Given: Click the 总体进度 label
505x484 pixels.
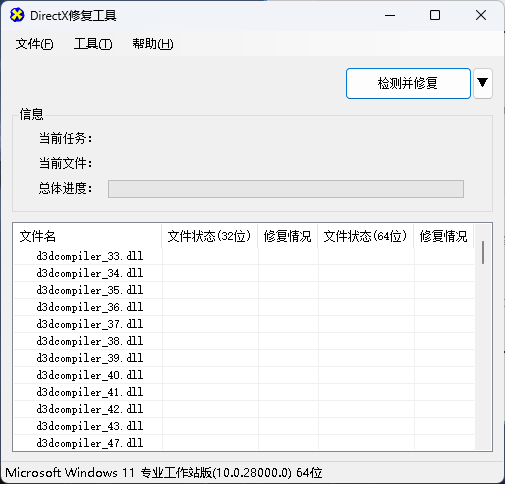Looking at the screenshot, I should click(x=65, y=188).
